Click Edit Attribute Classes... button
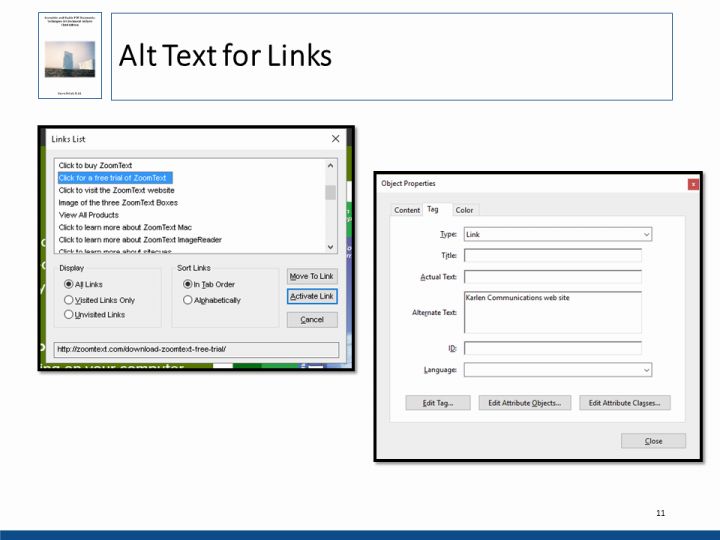 (624, 403)
